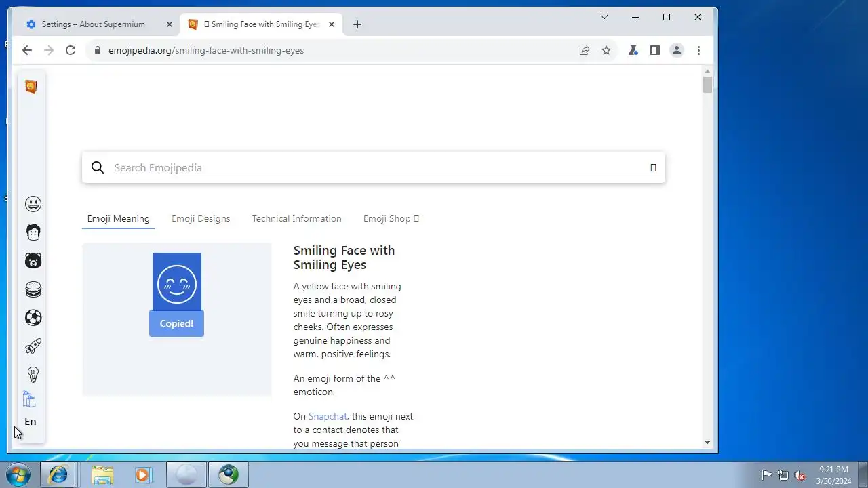This screenshot has height=488, width=868.
Task: Click the search magnifier icon
Action: 98,167
